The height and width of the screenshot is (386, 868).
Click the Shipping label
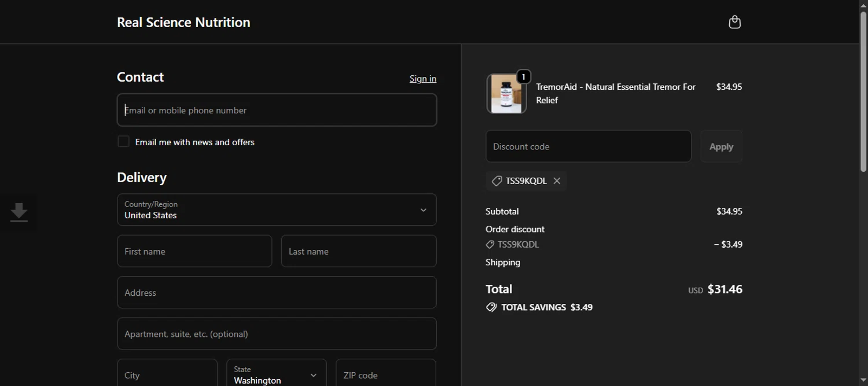(x=503, y=262)
